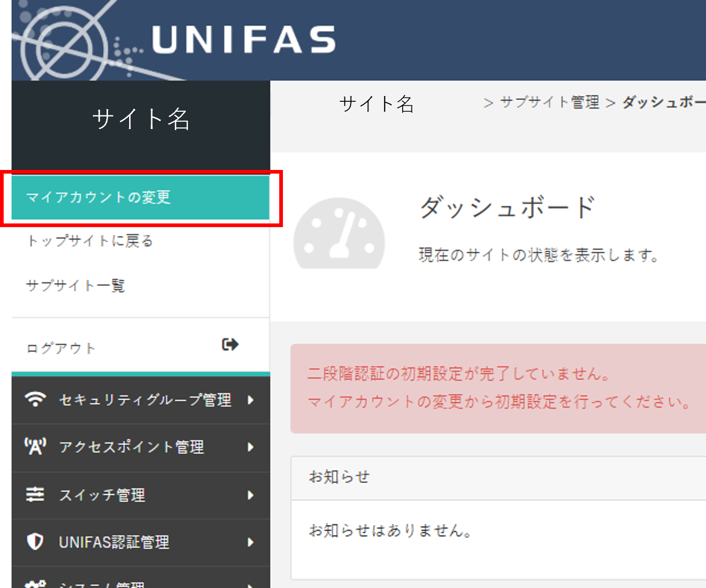Click ダッシュボ breadcrumb item
This screenshot has width=706, height=588.
(x=664, y=102)
